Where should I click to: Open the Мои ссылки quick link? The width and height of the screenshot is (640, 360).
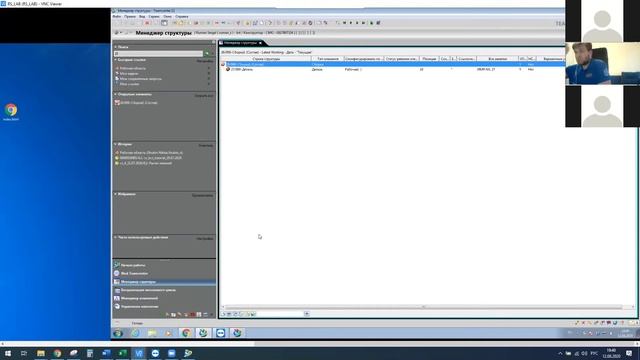pyautogui.click(x=129, y=84)
